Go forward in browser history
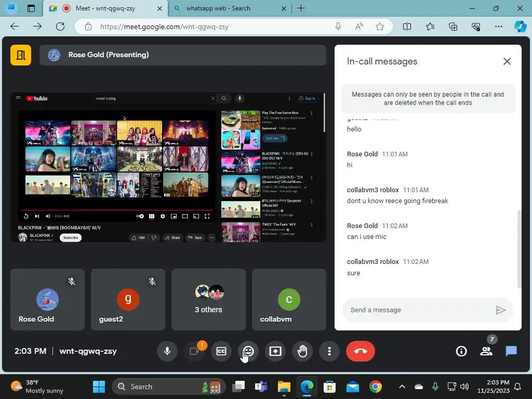The height and width of the screenshot is (399, 532). pos(37,26)
